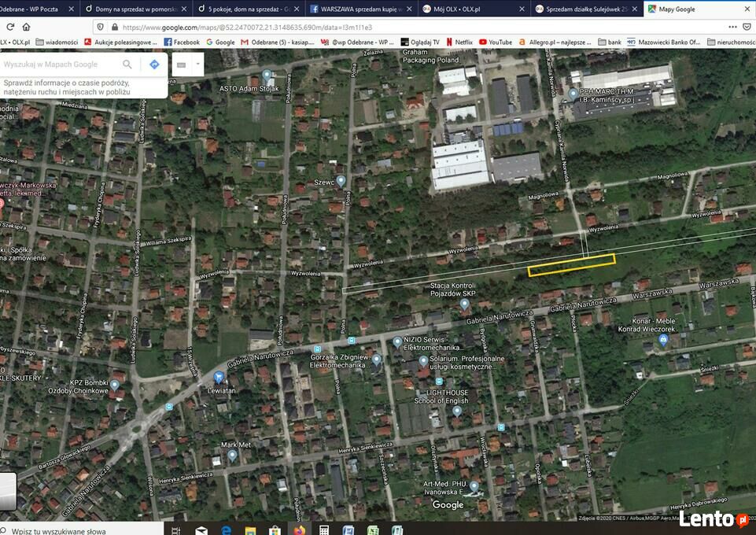
Task: Open Aukcje poleasingowe bookmark
Action: click(x=120, y=42)
